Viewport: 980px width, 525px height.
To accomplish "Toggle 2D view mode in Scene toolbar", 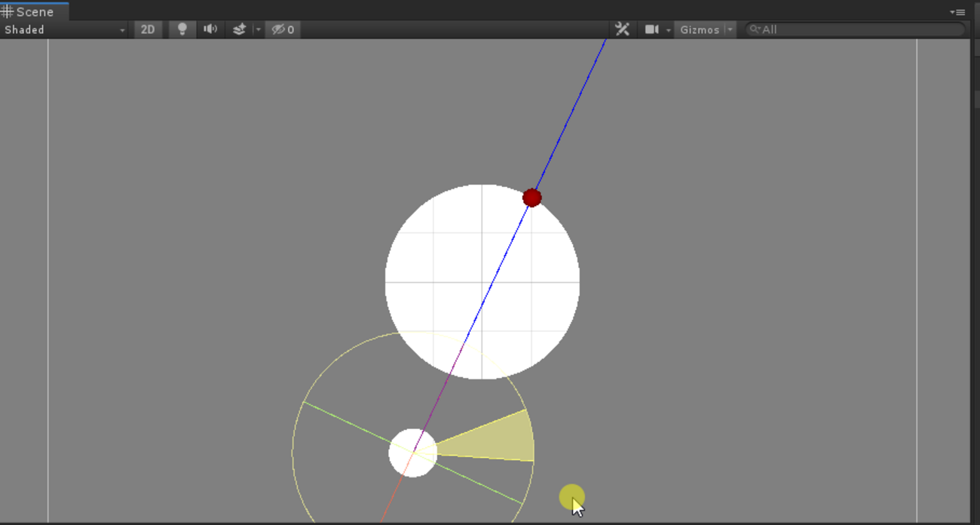I will (x=148, y=29).
